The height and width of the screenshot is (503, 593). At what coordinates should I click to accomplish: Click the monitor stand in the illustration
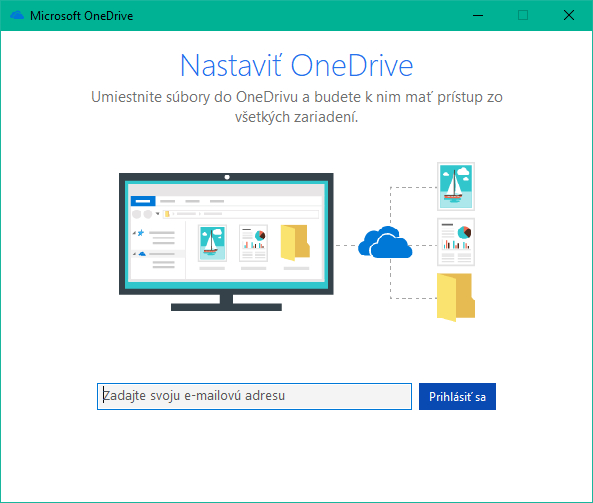coord(226,303)
